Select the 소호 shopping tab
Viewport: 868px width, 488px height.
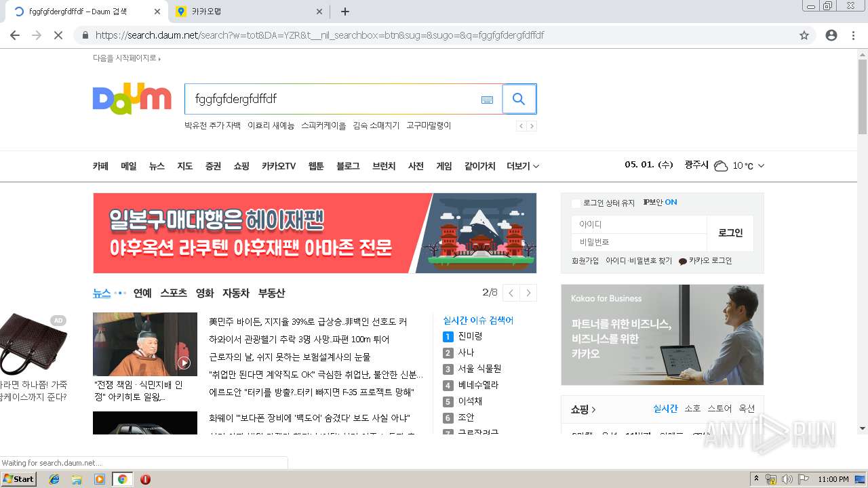tap(692, 409)
